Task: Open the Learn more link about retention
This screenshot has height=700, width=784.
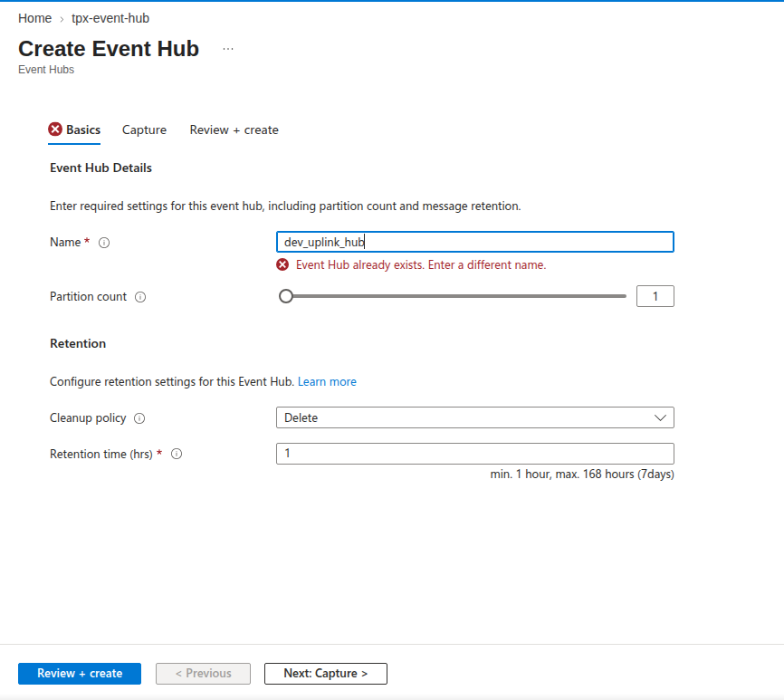Action: coord(327,382)
